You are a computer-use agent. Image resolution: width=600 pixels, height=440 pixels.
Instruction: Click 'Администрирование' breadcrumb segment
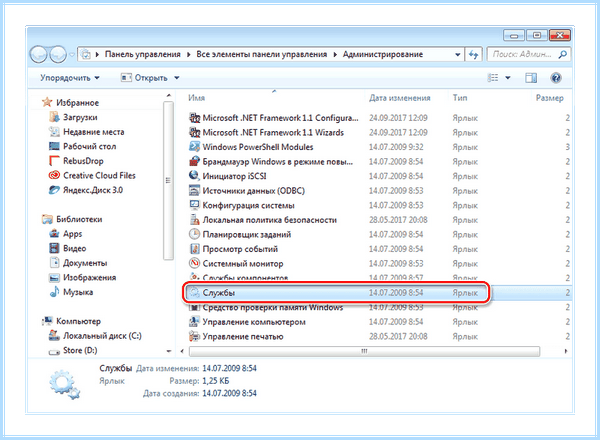click(x=383, y=54)
